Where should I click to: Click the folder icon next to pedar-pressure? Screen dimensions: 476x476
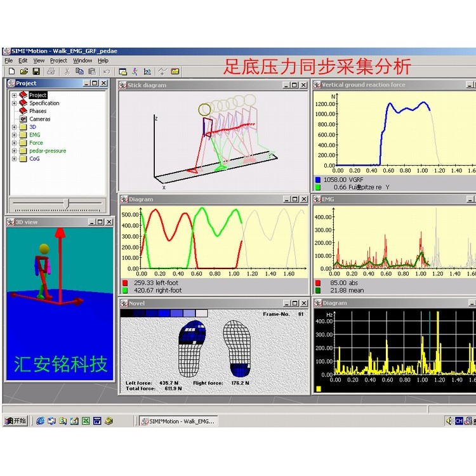[x=23, y=150]
